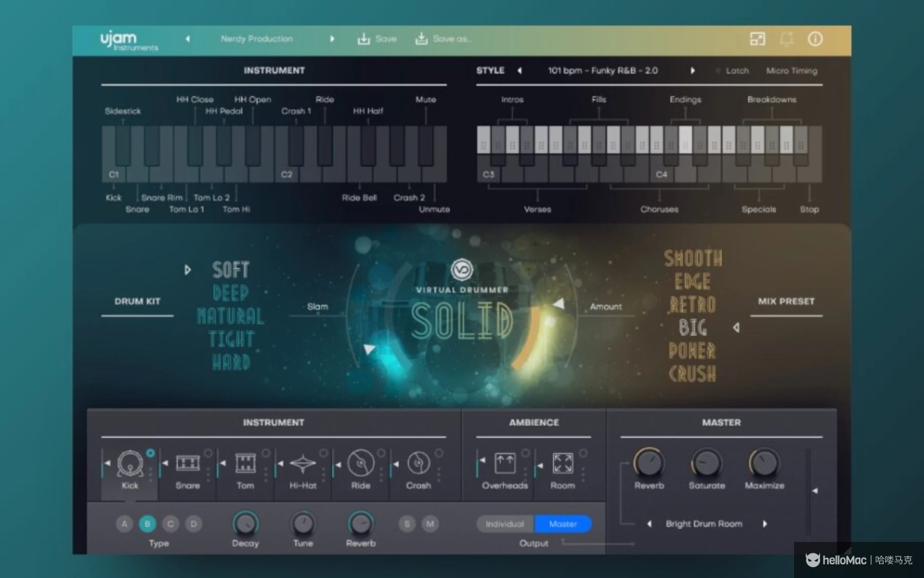Click the Virtual Drummer VD emblem
The image size is (924, 578).
[462, 270]
